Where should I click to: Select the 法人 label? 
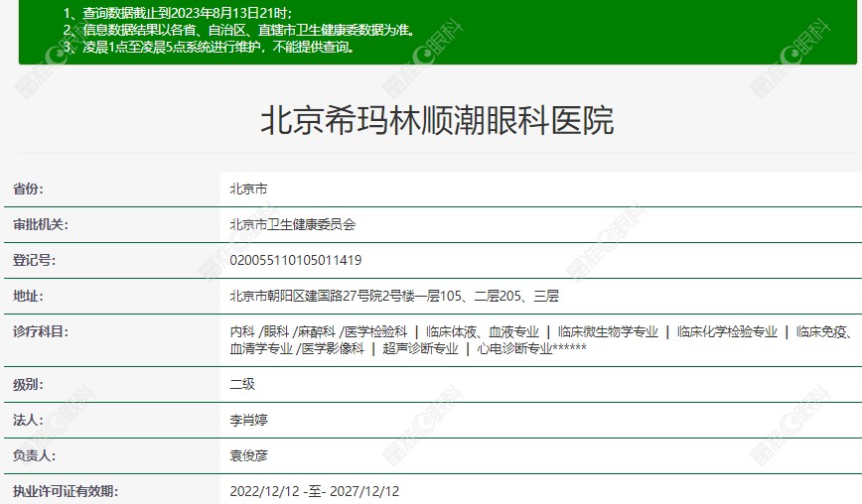28,420
